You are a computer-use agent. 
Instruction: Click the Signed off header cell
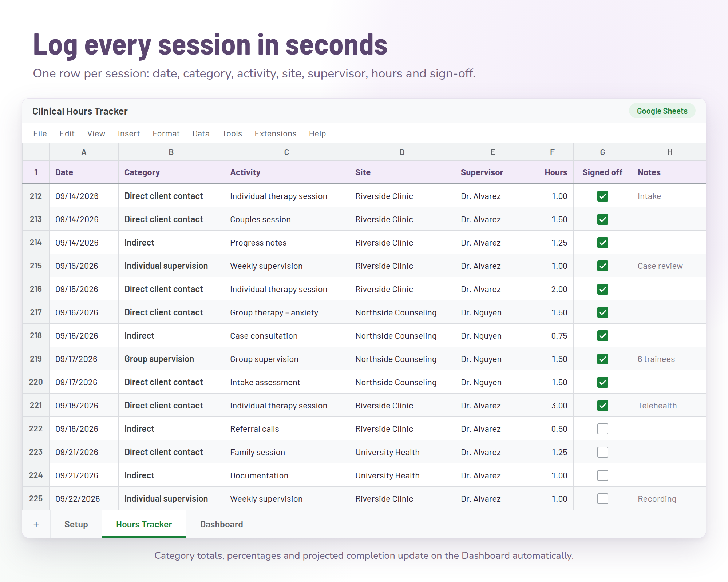(602, 172)
